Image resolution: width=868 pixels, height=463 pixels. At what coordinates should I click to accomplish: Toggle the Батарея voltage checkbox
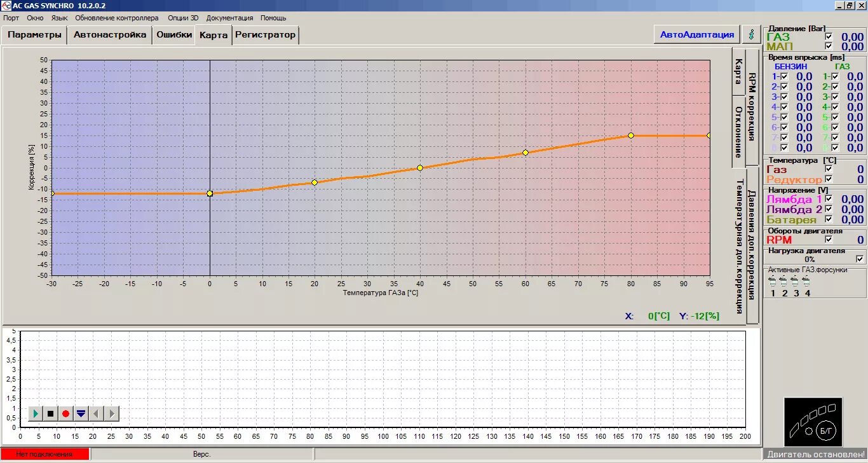828,219
